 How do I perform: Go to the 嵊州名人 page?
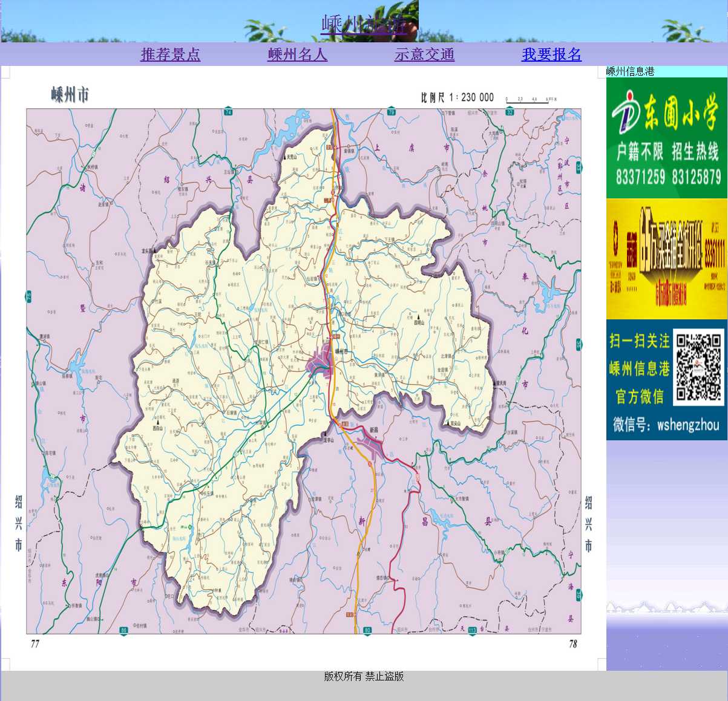297,54
